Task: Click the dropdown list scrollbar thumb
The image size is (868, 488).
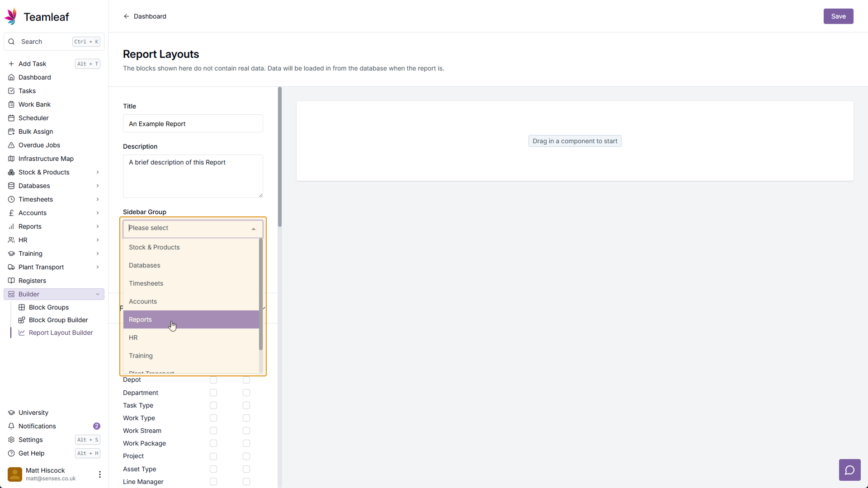Action: pos(261,294)
